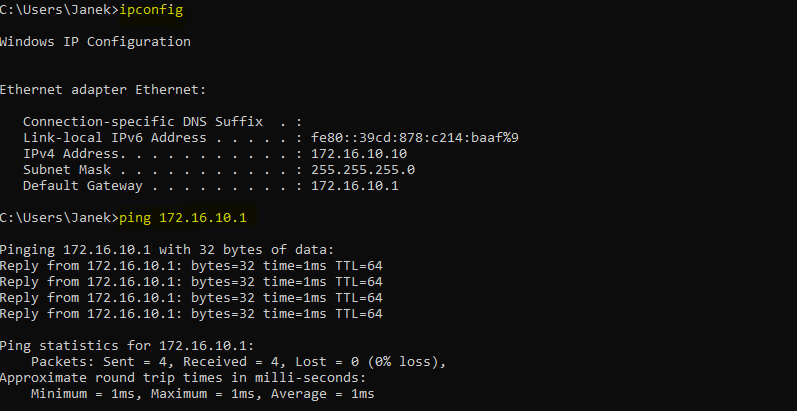Image resolution: width=797 pixels, height=411 pixels.
Task: Click the Packets Sent and Received summary line
Action: pos(238,361)
